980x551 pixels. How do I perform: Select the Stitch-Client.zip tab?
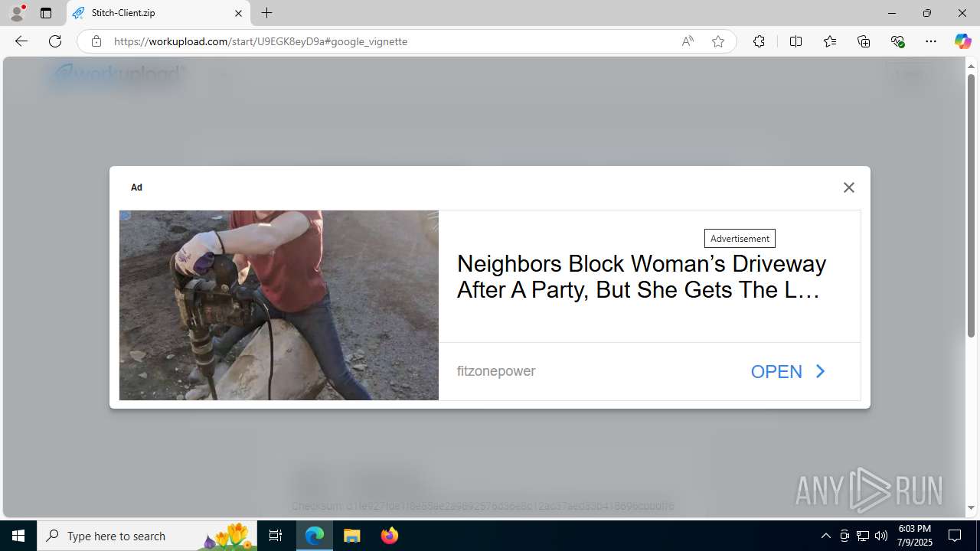click(158, 13)
